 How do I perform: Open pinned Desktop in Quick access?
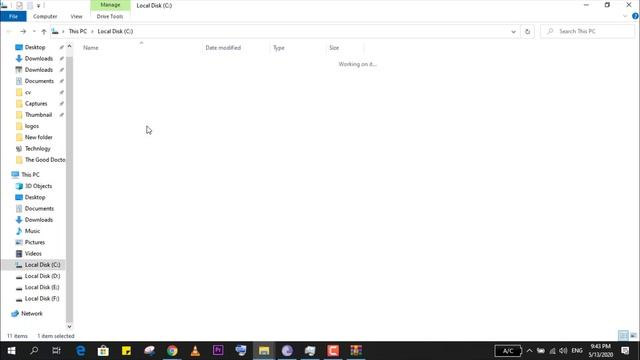35,47
